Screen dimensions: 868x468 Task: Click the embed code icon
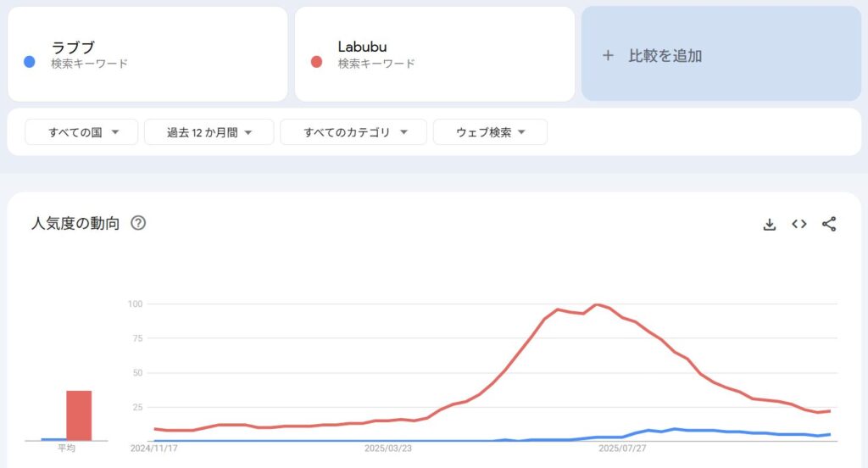click(798, 225)
